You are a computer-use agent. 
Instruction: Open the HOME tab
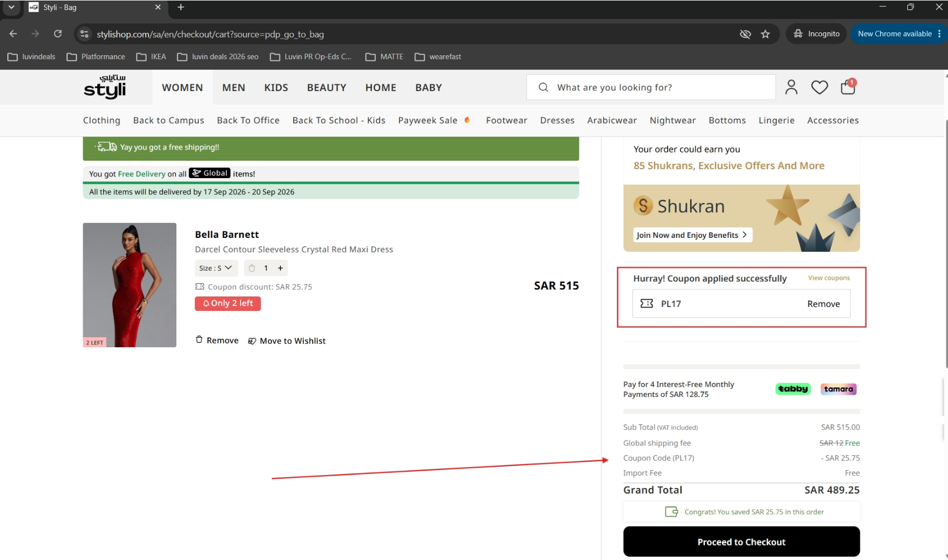tap(381, 88)
